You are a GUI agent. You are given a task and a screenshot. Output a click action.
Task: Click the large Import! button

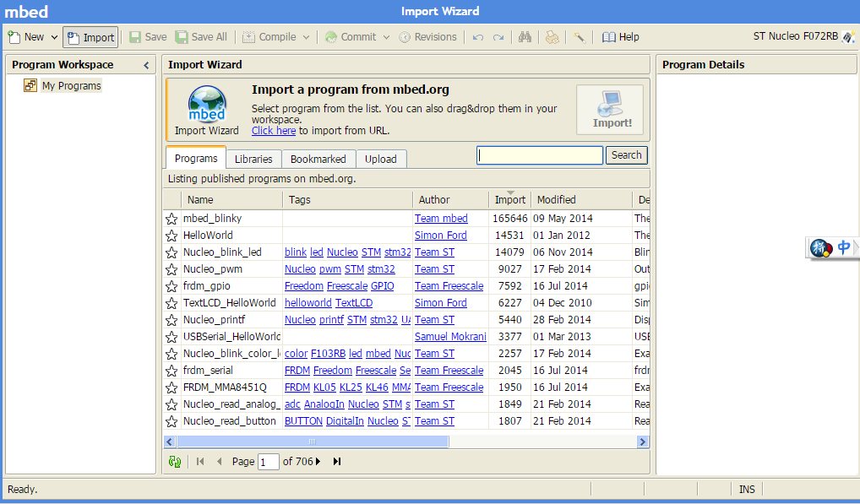click(609, 110)
